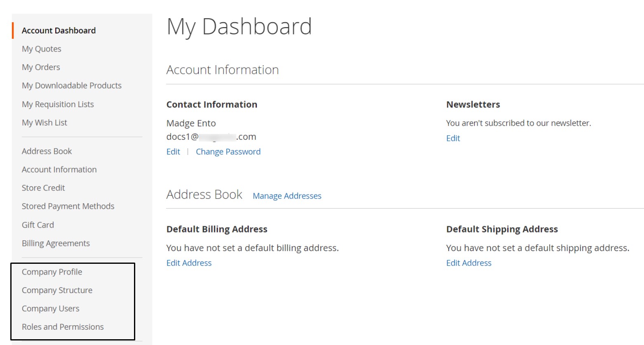Image resolution: width=644 pixels, height=345 pixels.
Task: Click the Newsletters label
Action: coord(473,105)
